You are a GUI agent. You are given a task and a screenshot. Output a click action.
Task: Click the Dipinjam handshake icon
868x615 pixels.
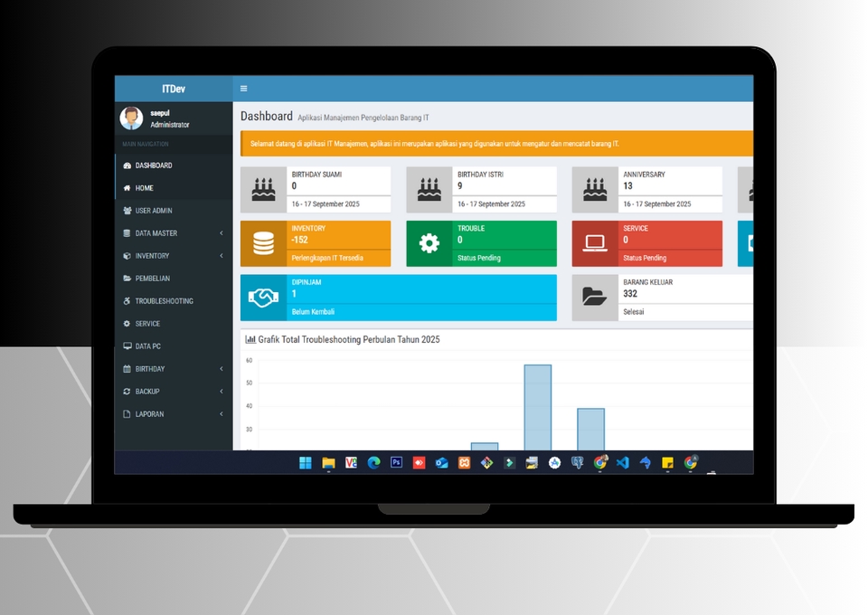click(x=263, y=298)
